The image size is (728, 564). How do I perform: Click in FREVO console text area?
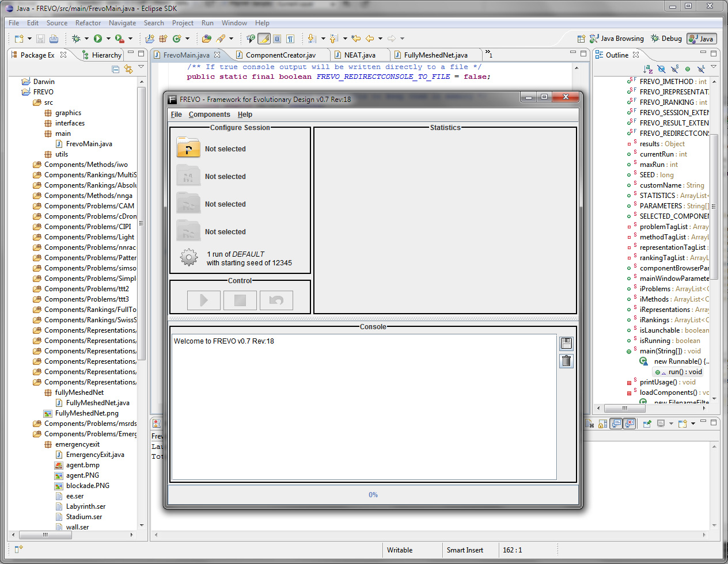[364, 407]
